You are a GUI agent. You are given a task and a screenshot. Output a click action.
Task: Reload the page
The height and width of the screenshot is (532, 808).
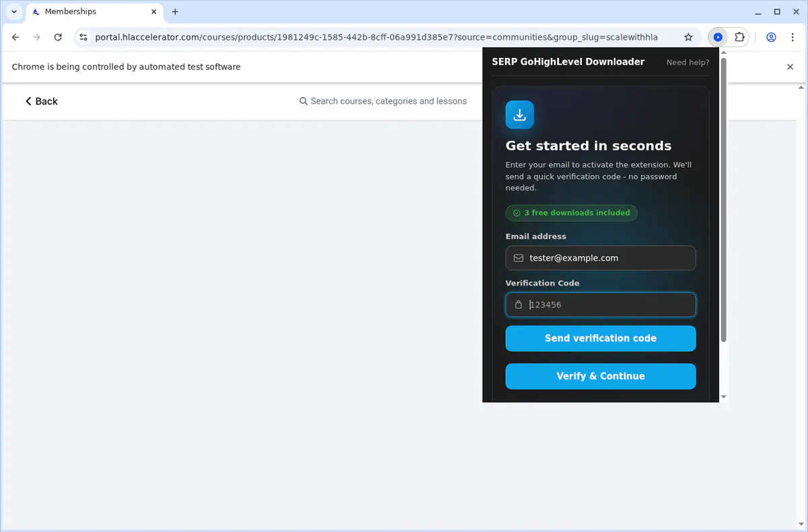coord(58,37)
